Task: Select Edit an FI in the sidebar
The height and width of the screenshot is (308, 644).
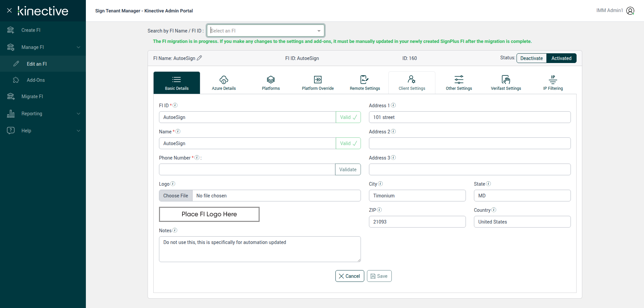Action: point(43,64)
